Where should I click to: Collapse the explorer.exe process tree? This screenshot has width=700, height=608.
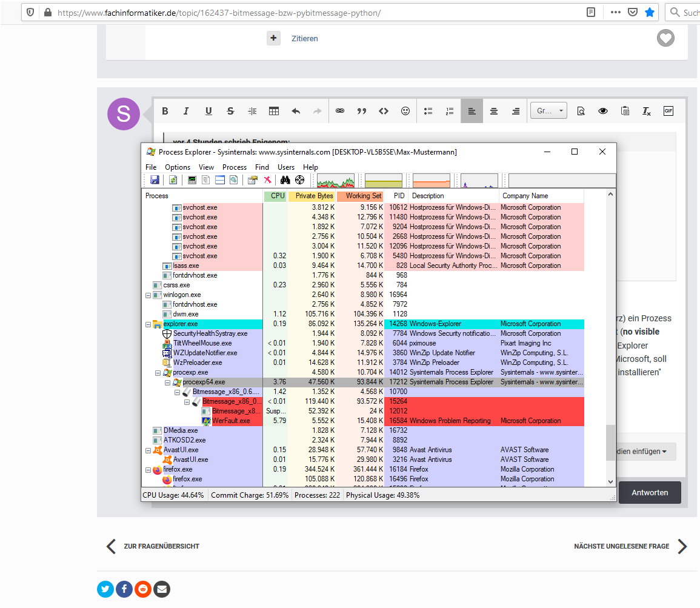point(148,324)
